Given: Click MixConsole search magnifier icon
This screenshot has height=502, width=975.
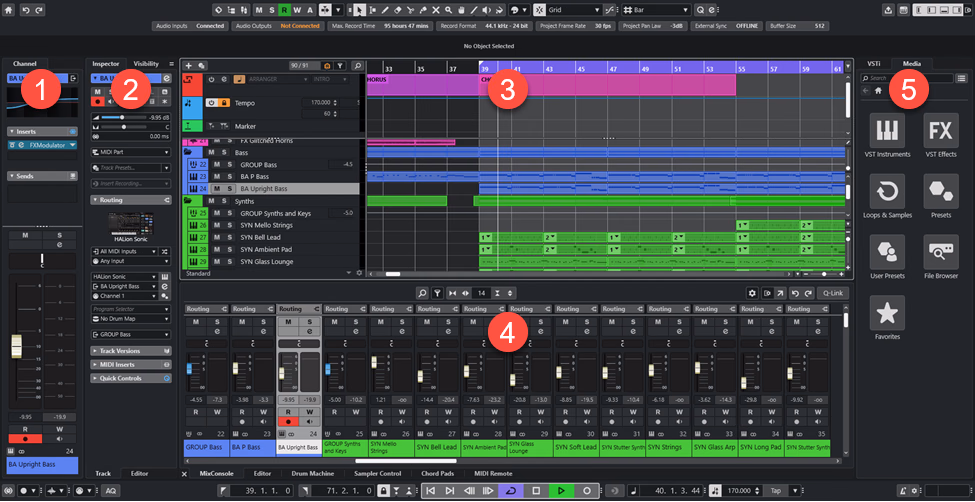Looking at the screenshot, I should point(422,293).
